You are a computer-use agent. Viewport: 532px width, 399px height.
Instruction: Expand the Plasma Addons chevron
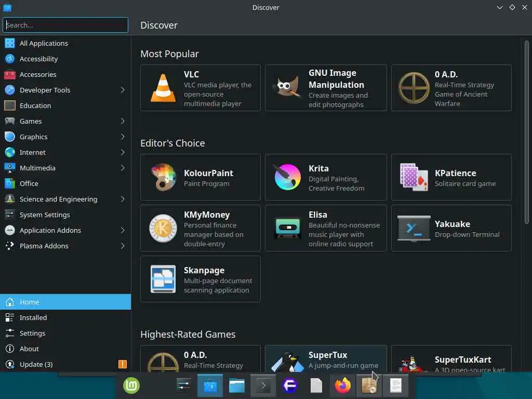[x=123, y=246]
